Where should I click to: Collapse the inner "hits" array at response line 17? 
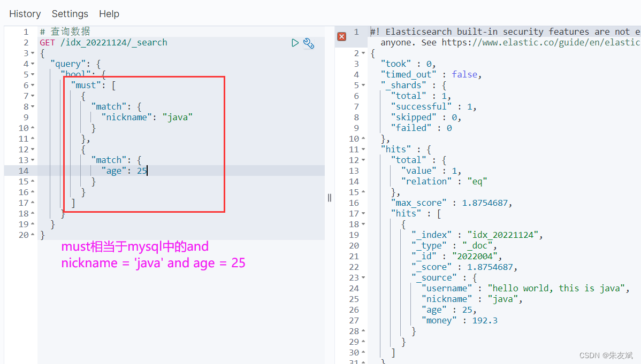click(x=364, y=213)
